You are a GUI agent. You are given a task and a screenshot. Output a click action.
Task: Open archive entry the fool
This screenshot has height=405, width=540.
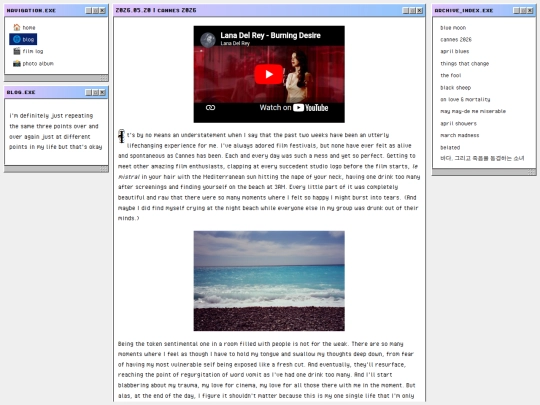click(450, 75)
